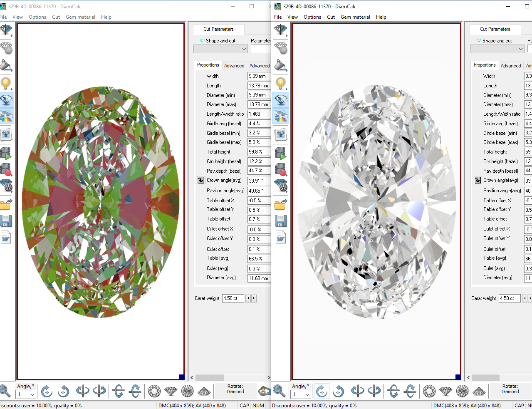Click Pavilion angle(avg) value field, left window
The image size is (532, 409).
(x=259, y=191)
